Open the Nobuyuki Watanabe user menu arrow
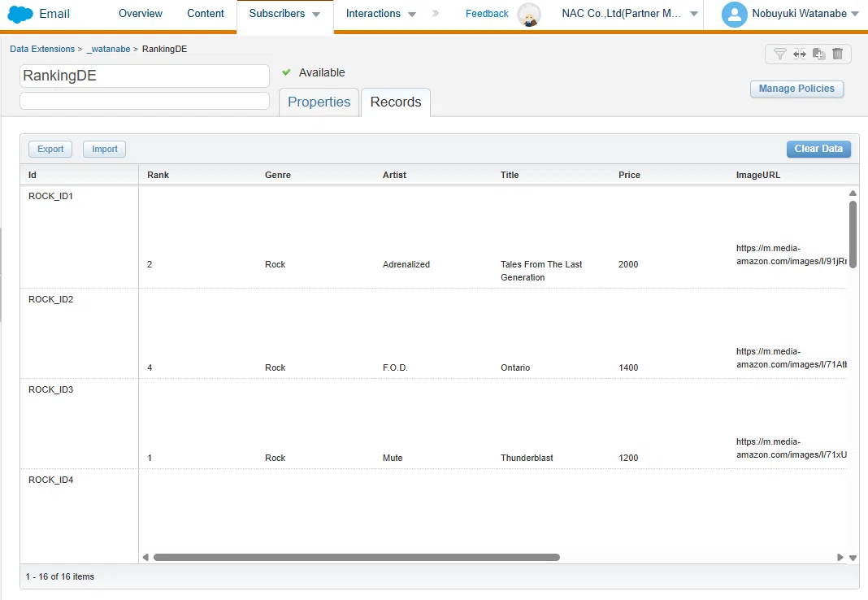 855,15
